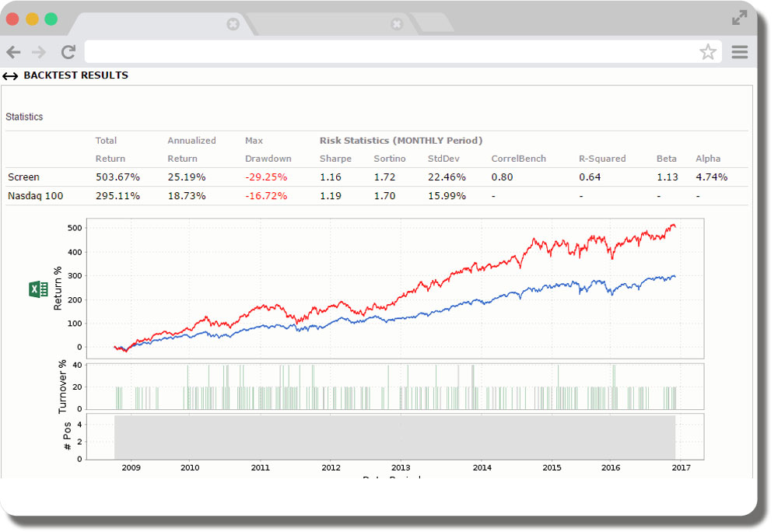Collapse Backtest Results with the double-arrow icon
Screen dimensions: 778x532
[x=9, y=75]
